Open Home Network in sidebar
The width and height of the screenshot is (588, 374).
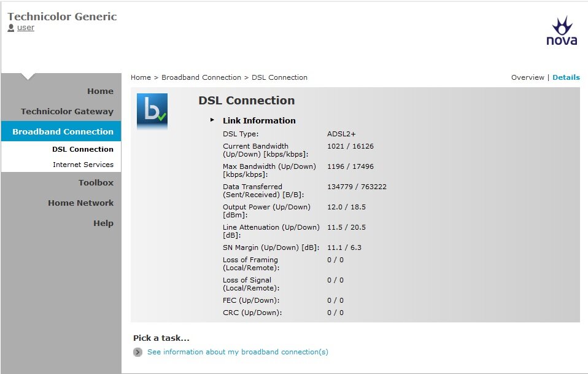pos(80,203)
